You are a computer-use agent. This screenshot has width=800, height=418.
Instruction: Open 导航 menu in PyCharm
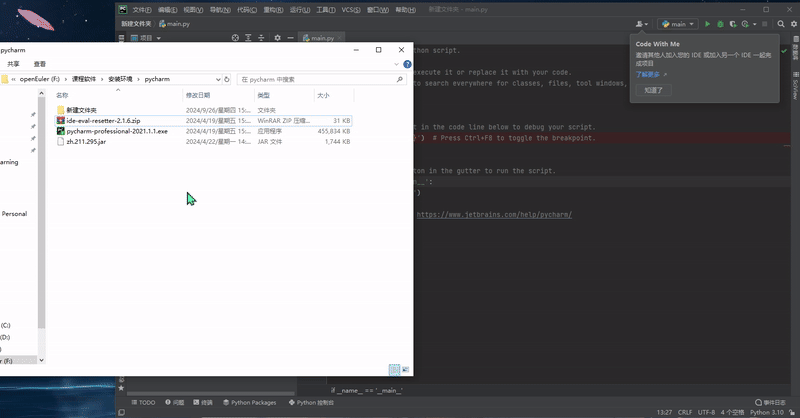[x=220, y=10]
